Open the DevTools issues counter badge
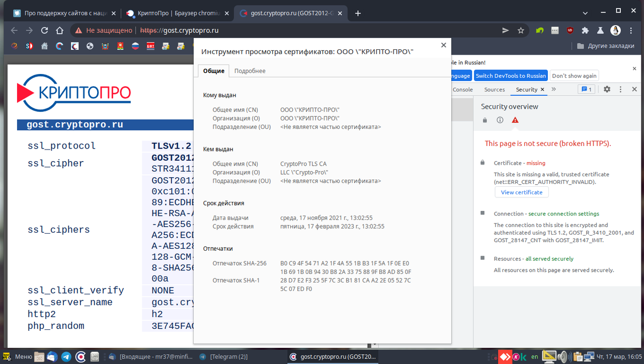Image resolution: width=644 pixels, height=364 pixels. (x=587, y=89)
